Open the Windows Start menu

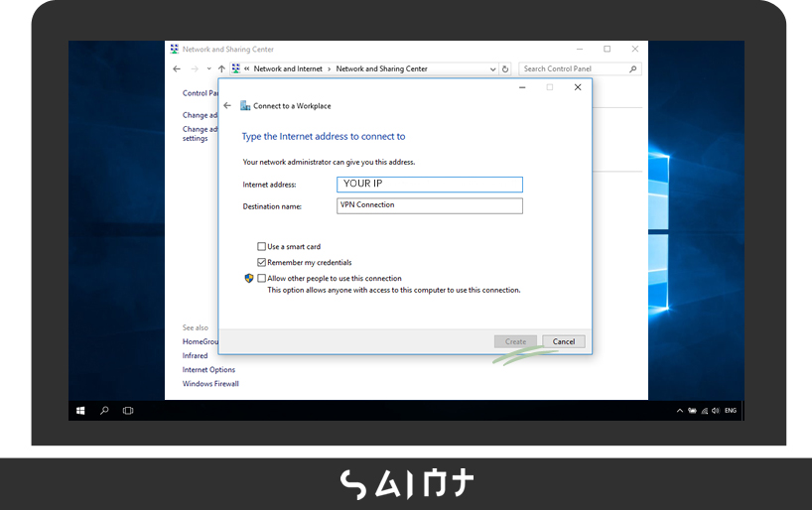click(80, 410)
